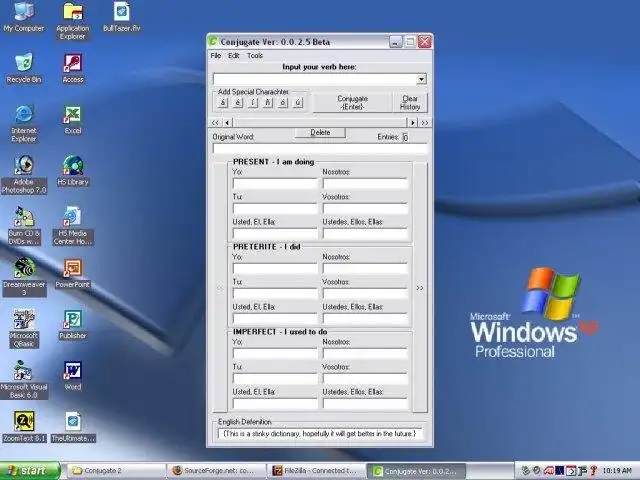Insert special character á
640x480 pixels.
pyautogui.click(x=223, y=103)
